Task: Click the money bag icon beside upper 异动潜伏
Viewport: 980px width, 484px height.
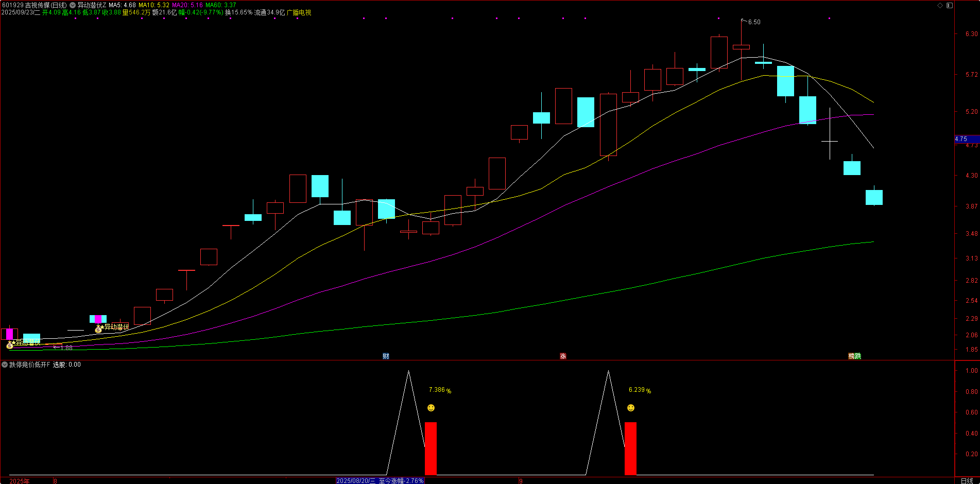Action: pyautogui.click(x=98, y=329)
